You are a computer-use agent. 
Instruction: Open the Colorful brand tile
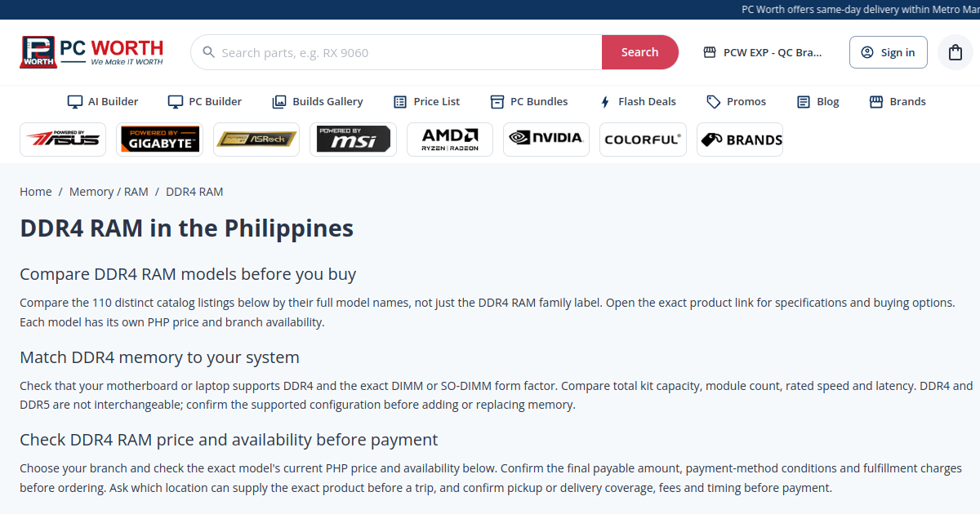(x=643, y=140)
